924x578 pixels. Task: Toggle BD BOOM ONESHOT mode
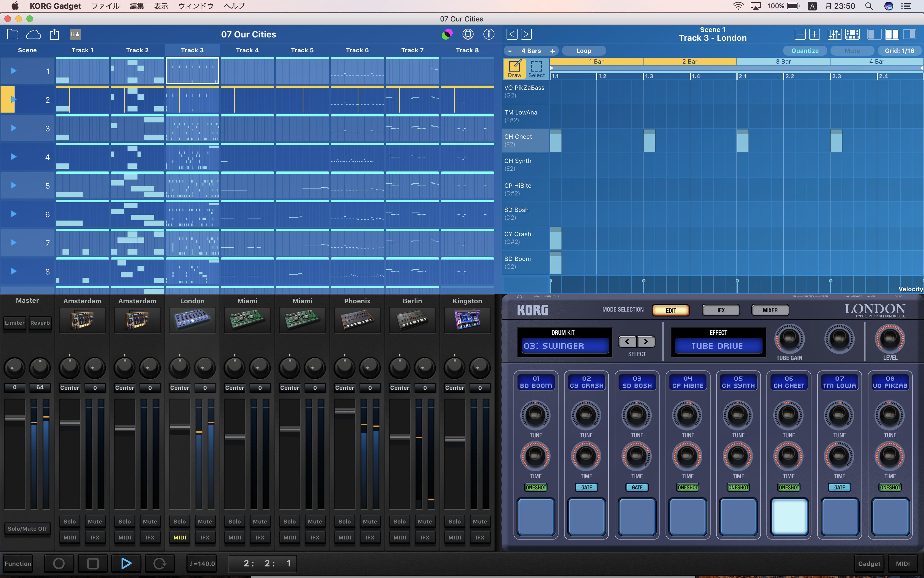point(536,487)
